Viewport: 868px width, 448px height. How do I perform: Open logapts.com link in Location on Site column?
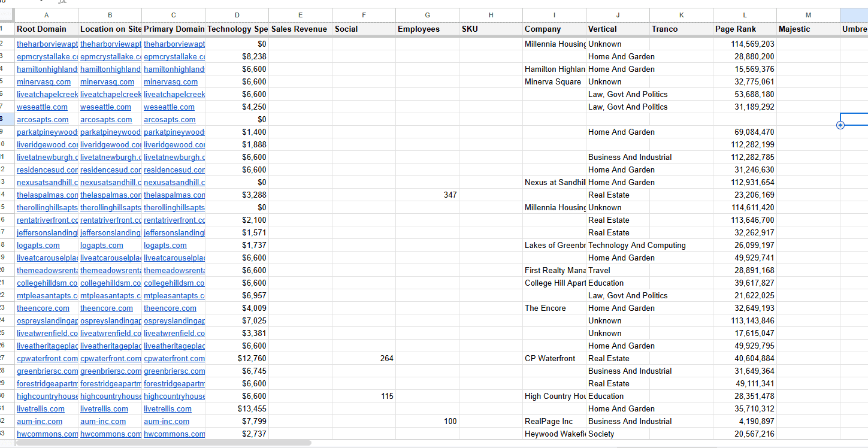point(102,245)
